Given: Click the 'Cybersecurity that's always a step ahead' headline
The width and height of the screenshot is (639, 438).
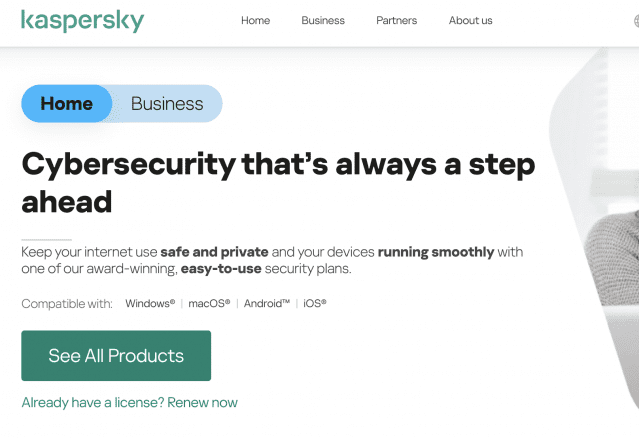Looking at the screenshot, I should pos(278,182).
